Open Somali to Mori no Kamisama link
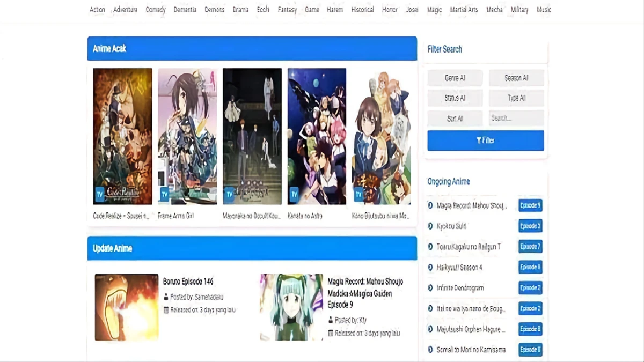This screenshot has height=362, width=644. [x=471, y=350]
